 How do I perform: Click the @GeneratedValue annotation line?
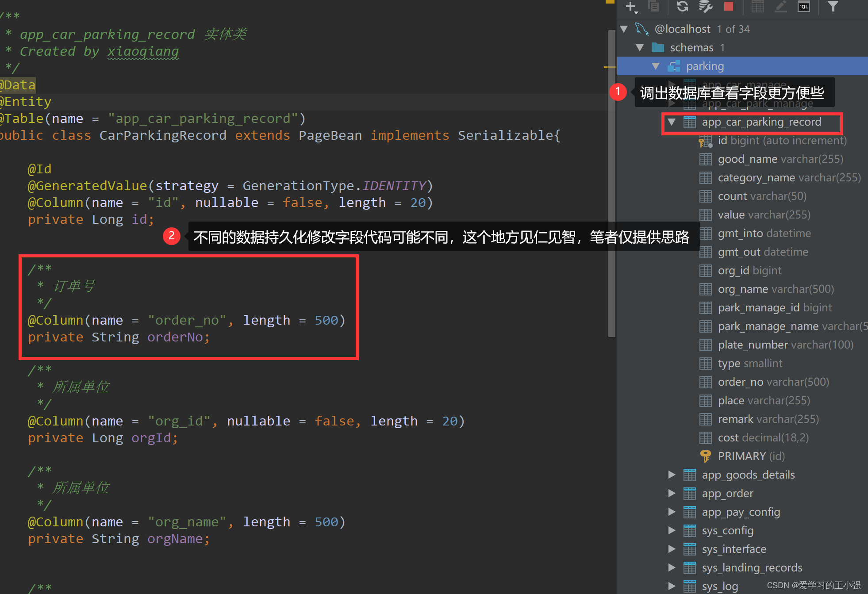[230, 186]
